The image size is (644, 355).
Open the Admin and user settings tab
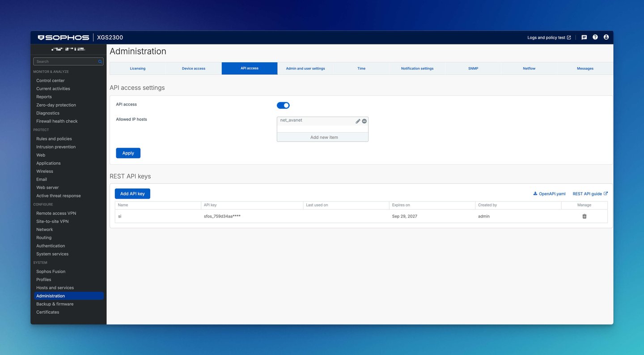coord(305,68)
